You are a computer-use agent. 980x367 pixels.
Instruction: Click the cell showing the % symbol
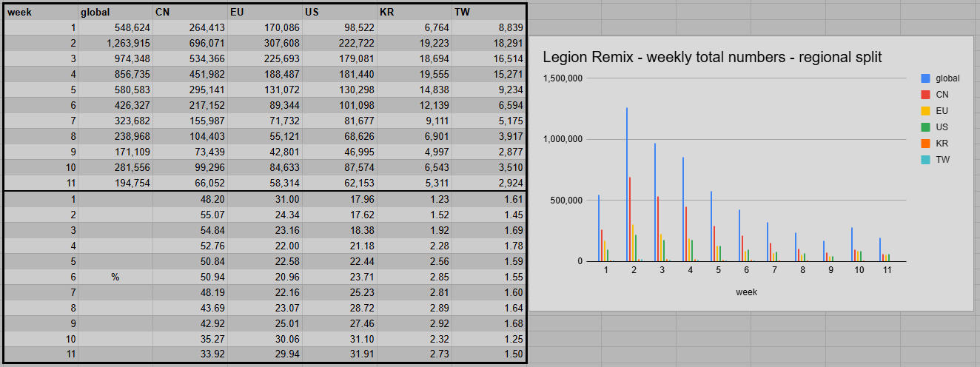[115, 277]
